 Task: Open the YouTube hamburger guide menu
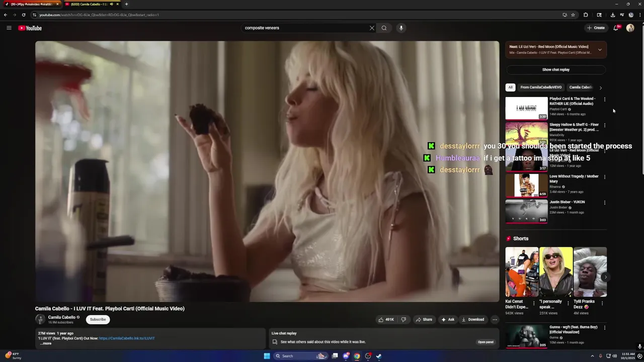[9, 28]
